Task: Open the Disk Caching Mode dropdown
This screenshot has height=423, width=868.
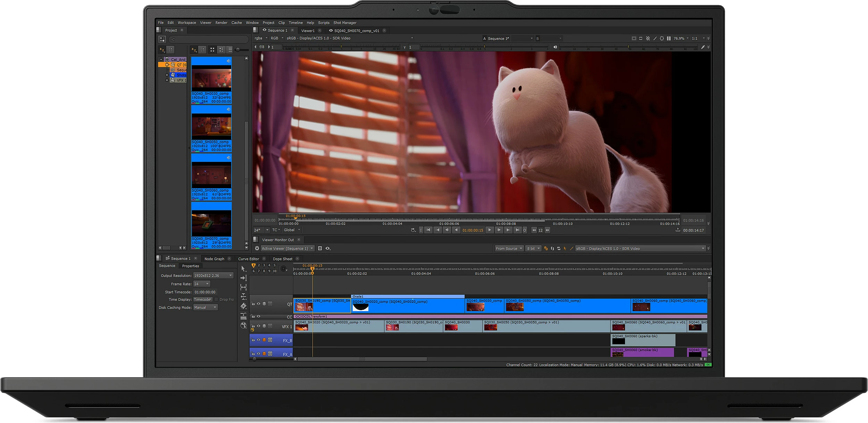Action: pyautogui.click(x=205, y=307)
